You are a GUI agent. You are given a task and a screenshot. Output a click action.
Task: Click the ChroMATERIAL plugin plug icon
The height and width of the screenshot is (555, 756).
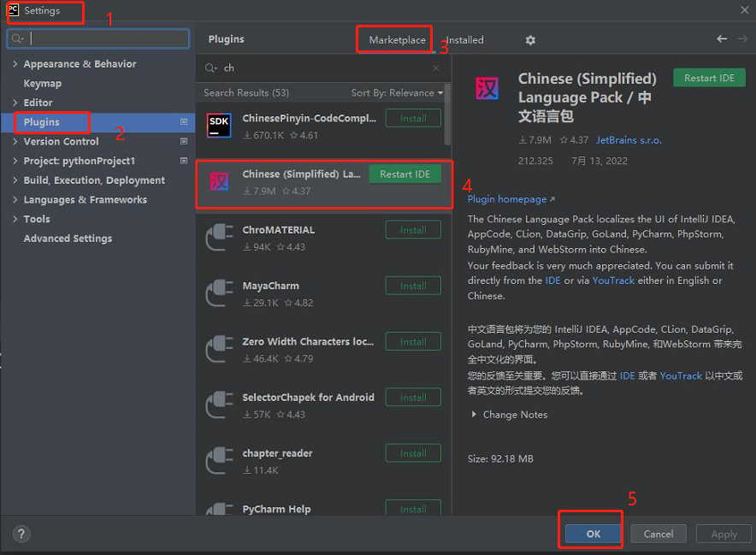click(x=219, y=237)
